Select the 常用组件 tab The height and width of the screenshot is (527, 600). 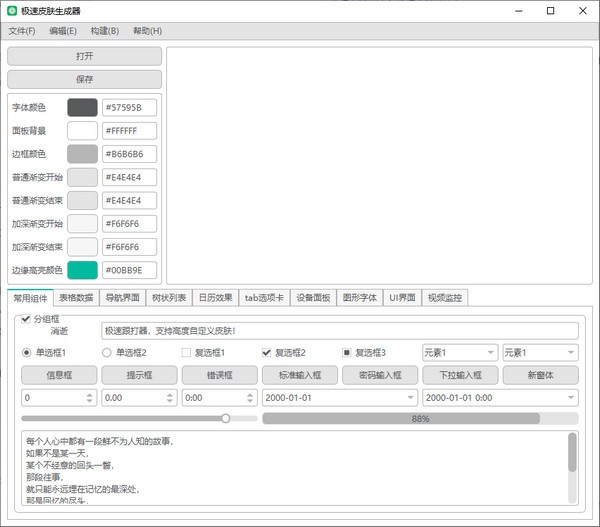point(30,298)
